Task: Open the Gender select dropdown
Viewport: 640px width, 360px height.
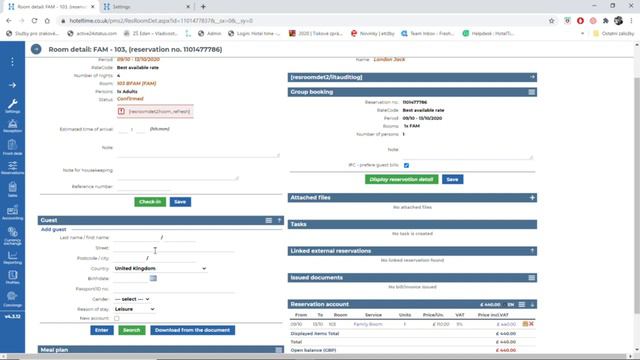Action: pos(132,299)
